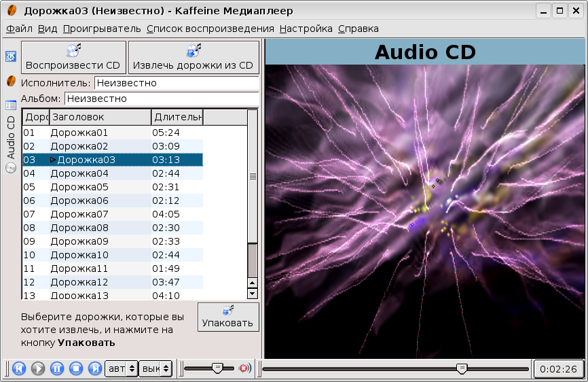This screenshot has height=382, width=588.
Task: Click Извлечь дорожки из CD to rip tracks
Action: pos(194,57)
